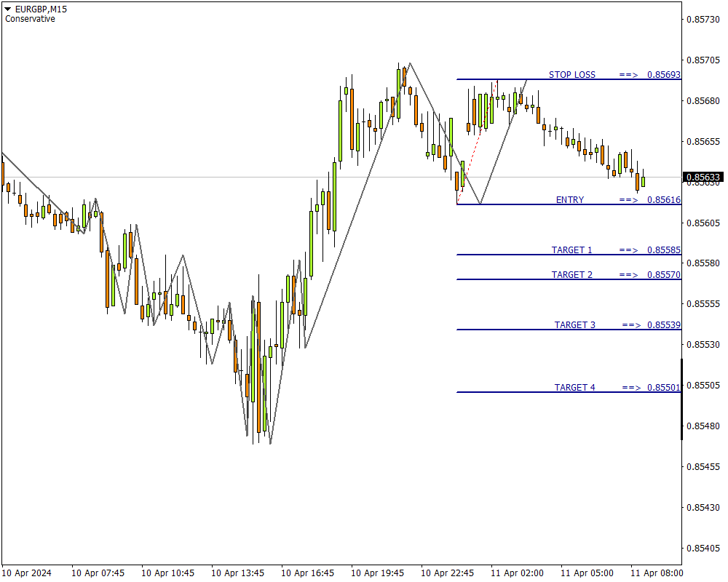
Task: Select the TARGET 3 label
Action: [x=574, y=325]
